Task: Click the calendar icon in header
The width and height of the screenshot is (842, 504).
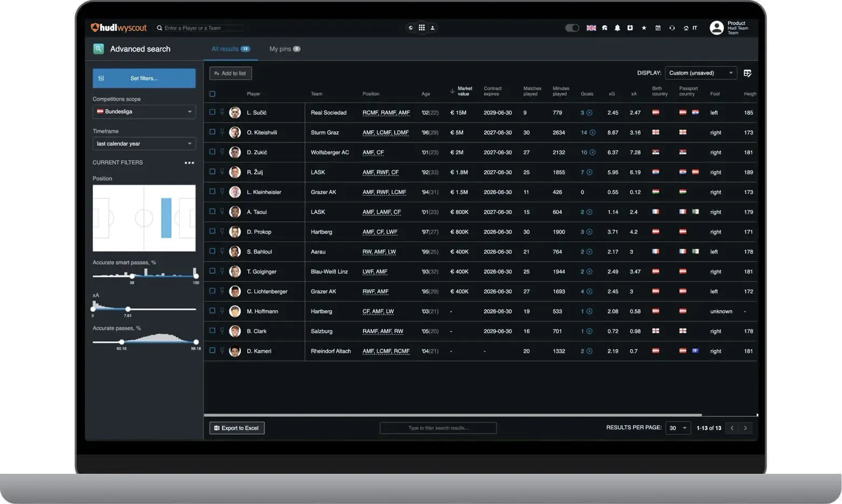Action: [x=658, y=28]
